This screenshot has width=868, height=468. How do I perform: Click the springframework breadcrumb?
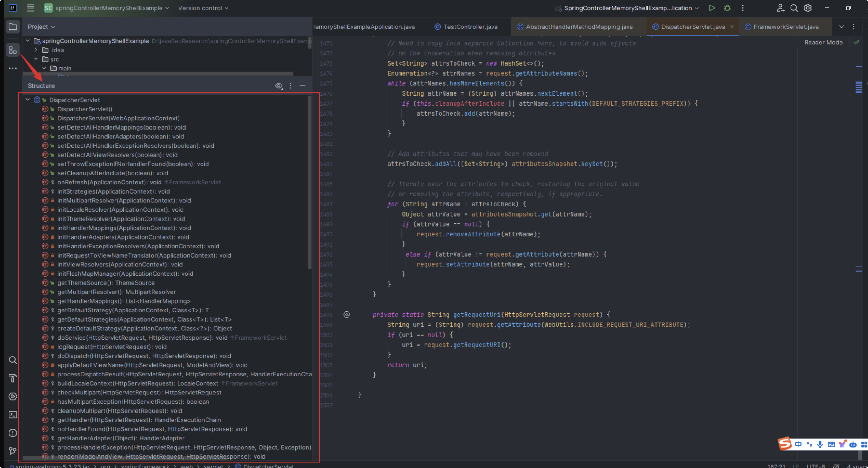tap(145, 466)
